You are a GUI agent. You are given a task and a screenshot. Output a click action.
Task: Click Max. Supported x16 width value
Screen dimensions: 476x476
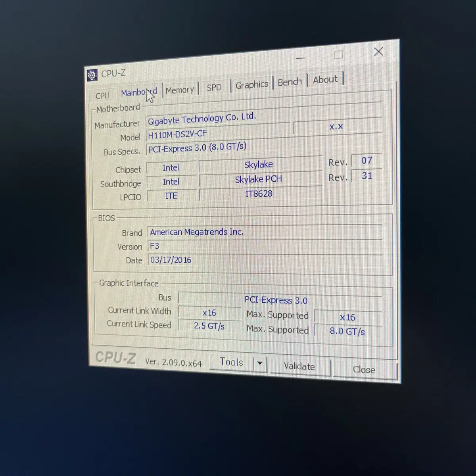coord(348,317)
